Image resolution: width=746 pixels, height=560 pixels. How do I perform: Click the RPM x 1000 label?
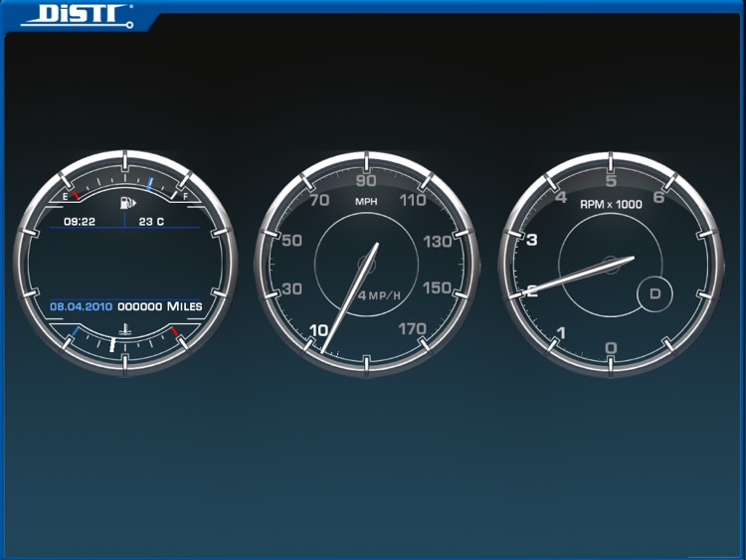[x=611, y=205]
